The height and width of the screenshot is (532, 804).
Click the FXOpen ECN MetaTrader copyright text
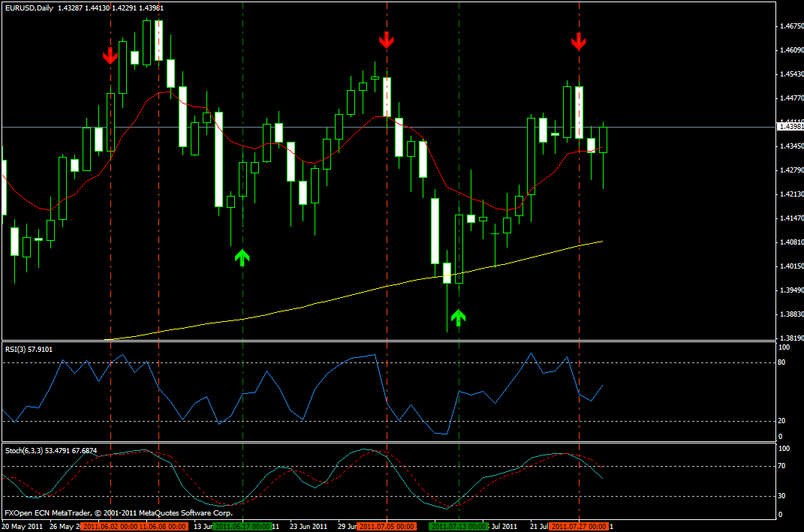click(x=117, y=513)
